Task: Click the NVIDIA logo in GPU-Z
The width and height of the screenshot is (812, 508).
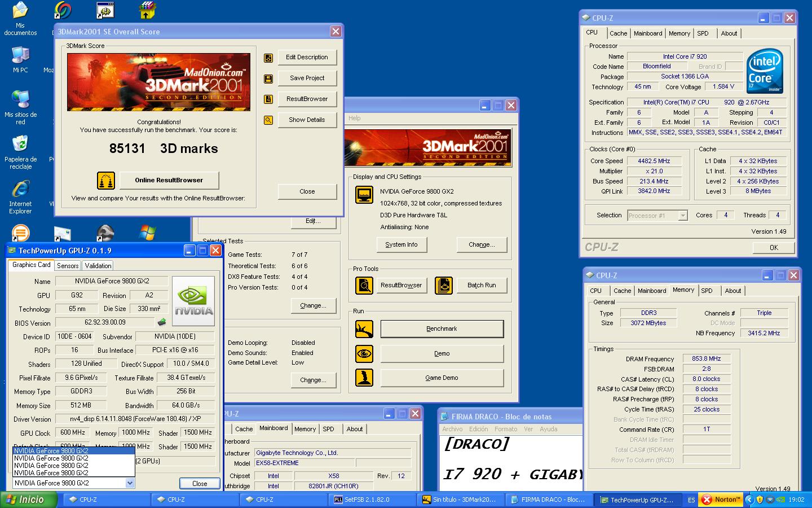Action: [x=193, y=301]
